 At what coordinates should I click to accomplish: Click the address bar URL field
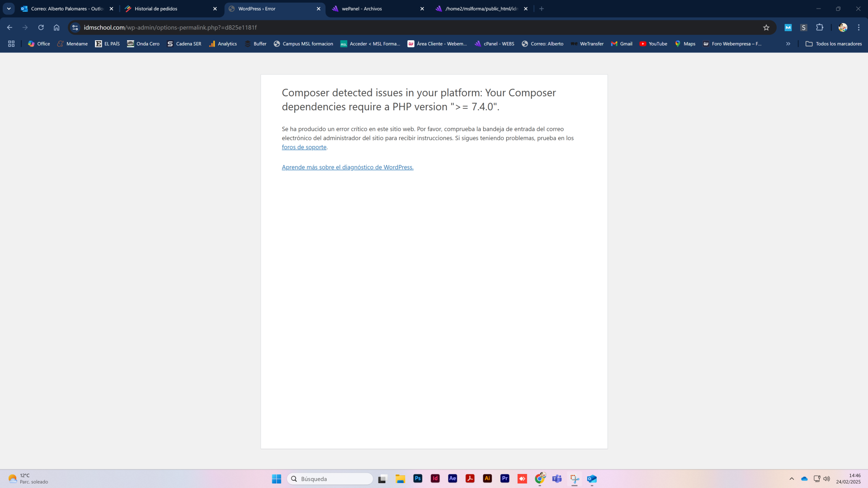(x=420, y=28)
